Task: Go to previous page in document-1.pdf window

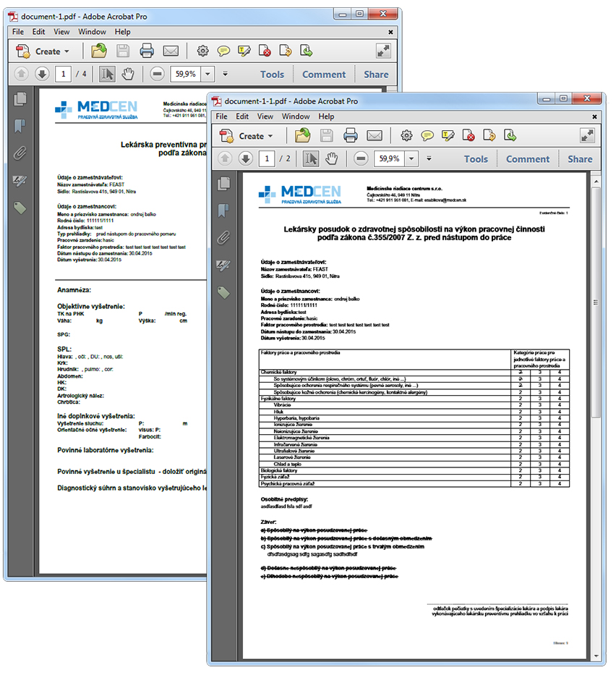Action: coord(22,74)
